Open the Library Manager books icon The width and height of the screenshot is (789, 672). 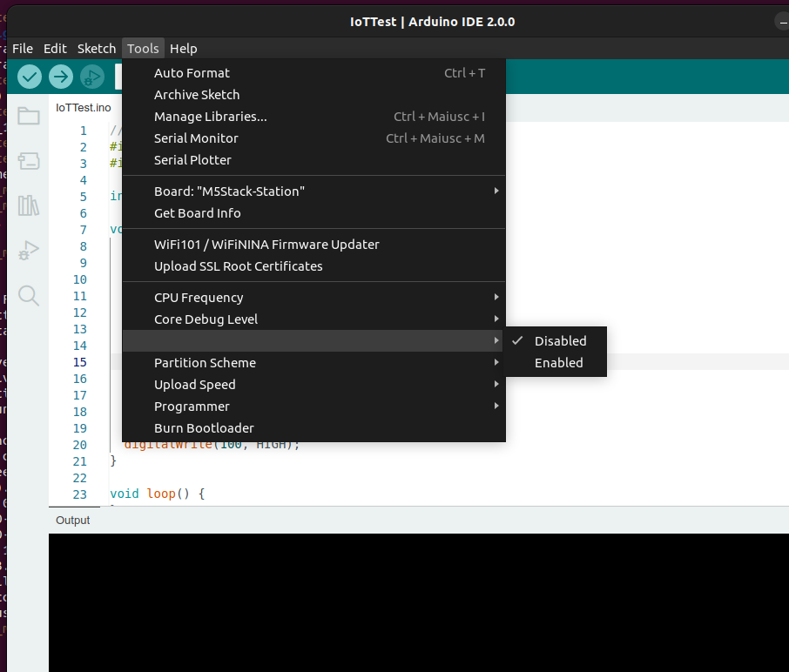(29, 205)
